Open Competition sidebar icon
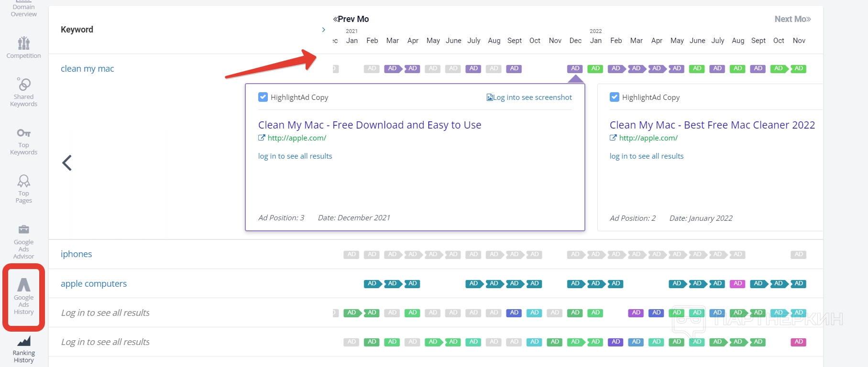The image size is (868, 367). pos(23,43)
